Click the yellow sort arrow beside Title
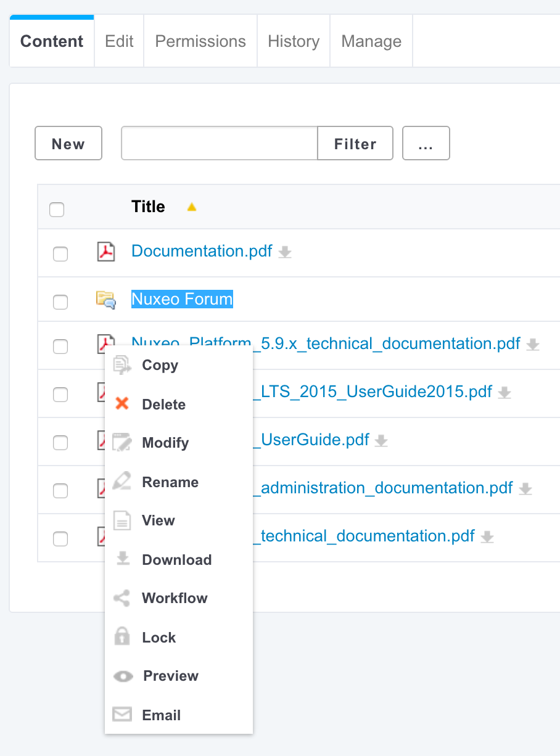 192,207
